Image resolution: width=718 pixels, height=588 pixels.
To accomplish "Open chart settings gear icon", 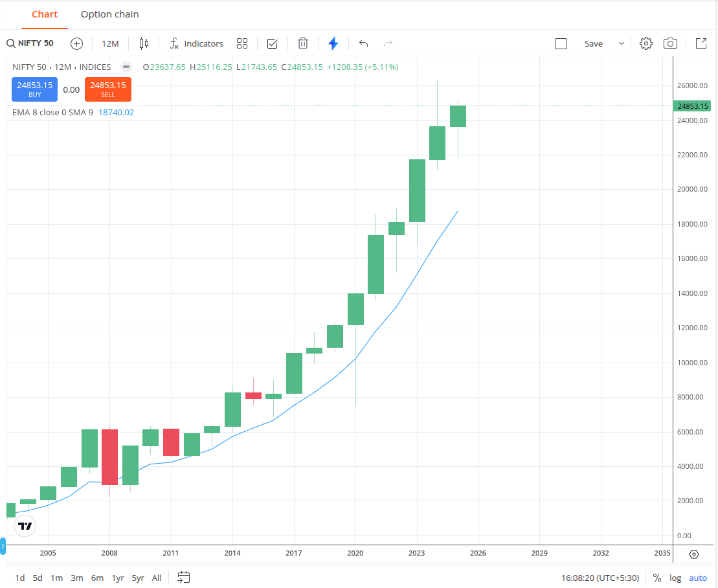I will 645,43.
